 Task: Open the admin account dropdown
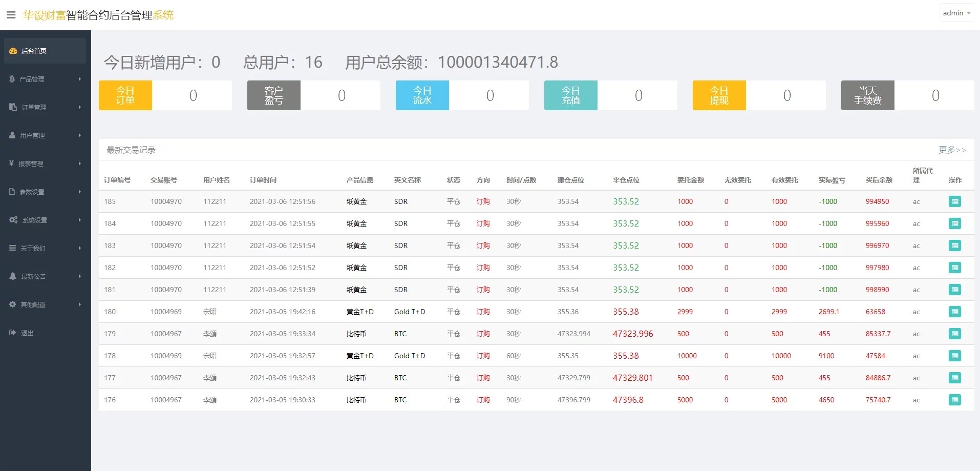[x=955, y=12]
